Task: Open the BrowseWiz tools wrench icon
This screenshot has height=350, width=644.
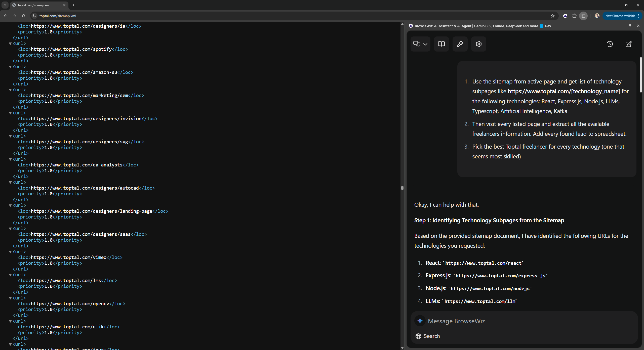Action: coord(460,44)
